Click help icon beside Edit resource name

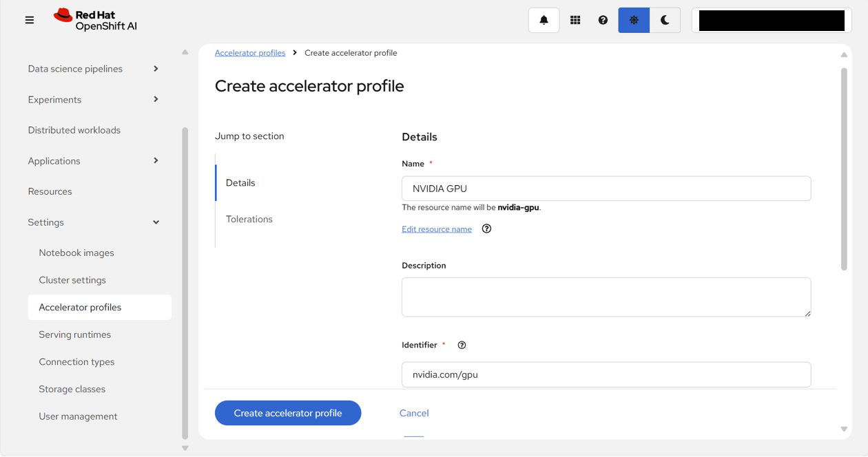pyautogui.click(x=486, y=228)
